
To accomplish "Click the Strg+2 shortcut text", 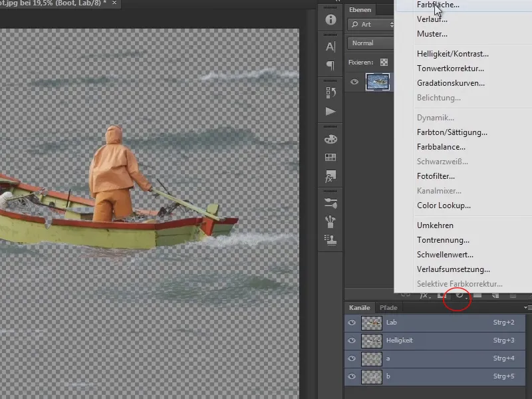I will click(503, 323).
